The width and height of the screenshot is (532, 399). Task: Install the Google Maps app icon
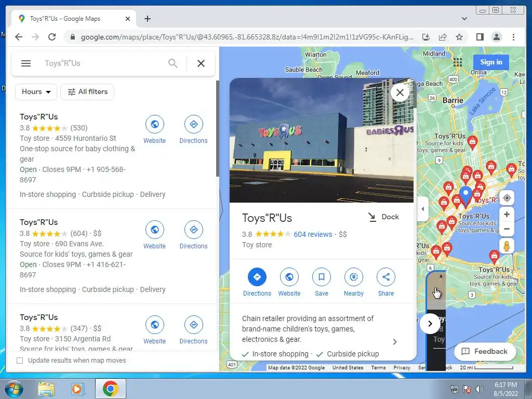tap(426, 37)
